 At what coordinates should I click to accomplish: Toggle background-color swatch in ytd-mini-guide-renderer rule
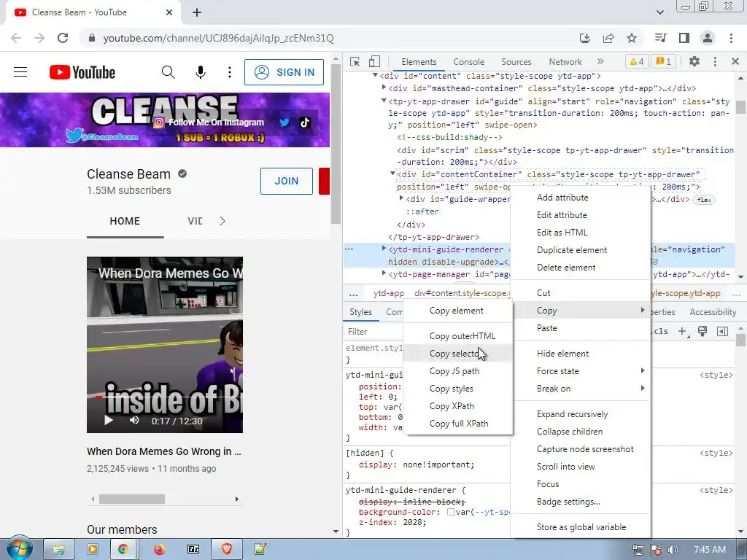(450, 512)
